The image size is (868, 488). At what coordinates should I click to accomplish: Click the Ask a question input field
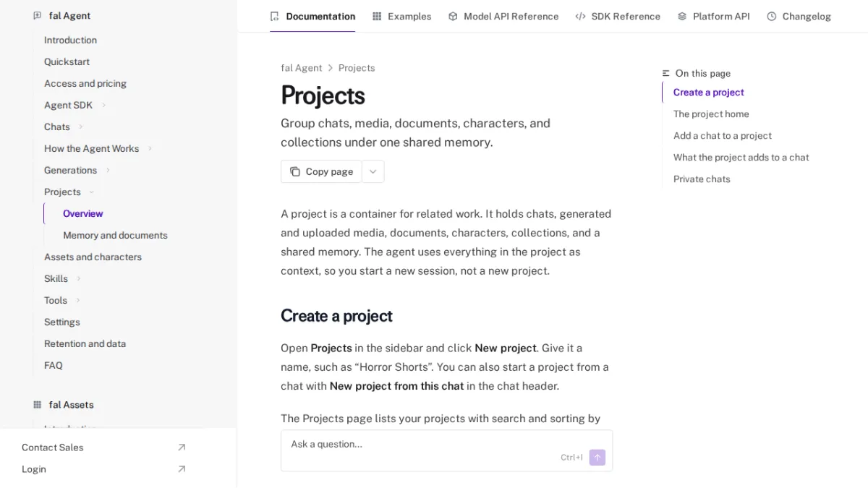click(x=446, y=450)
